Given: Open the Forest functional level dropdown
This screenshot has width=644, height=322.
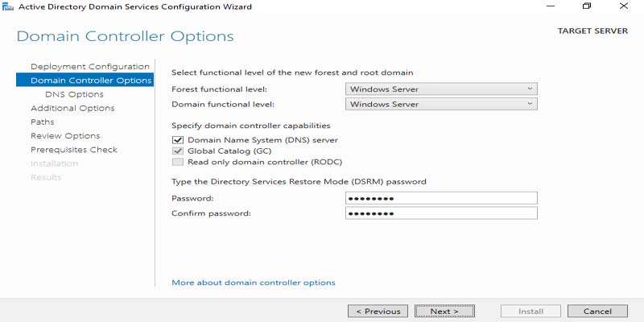Looking at the screenshot, I should pyautogui.click(x=441, y=89).
